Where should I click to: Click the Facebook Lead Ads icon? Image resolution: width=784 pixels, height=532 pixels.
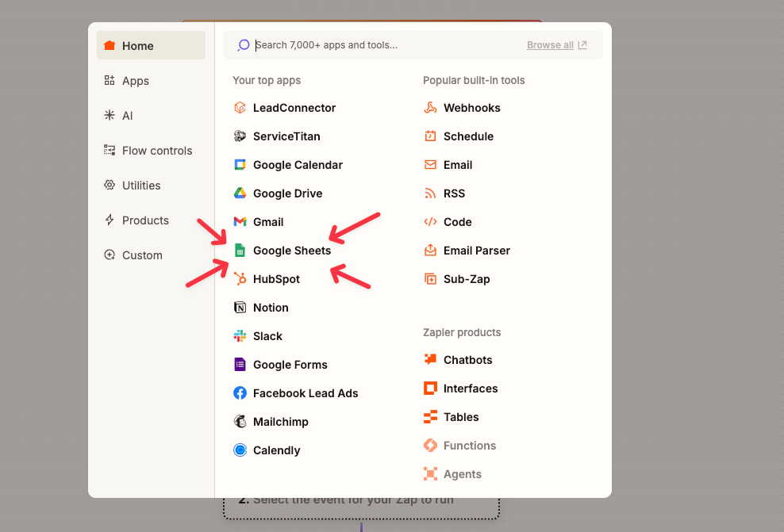point(240,393)
